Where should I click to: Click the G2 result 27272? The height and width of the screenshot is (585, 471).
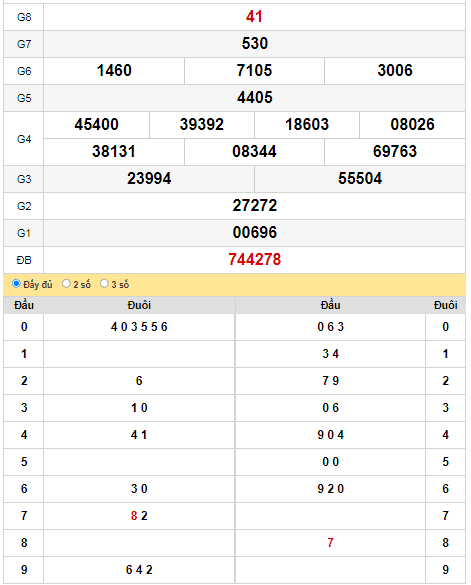tap(255, 206)
